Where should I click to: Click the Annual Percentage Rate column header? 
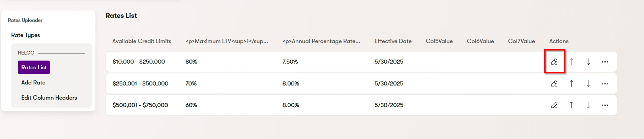pyautogui.click(x=321, y=41)
